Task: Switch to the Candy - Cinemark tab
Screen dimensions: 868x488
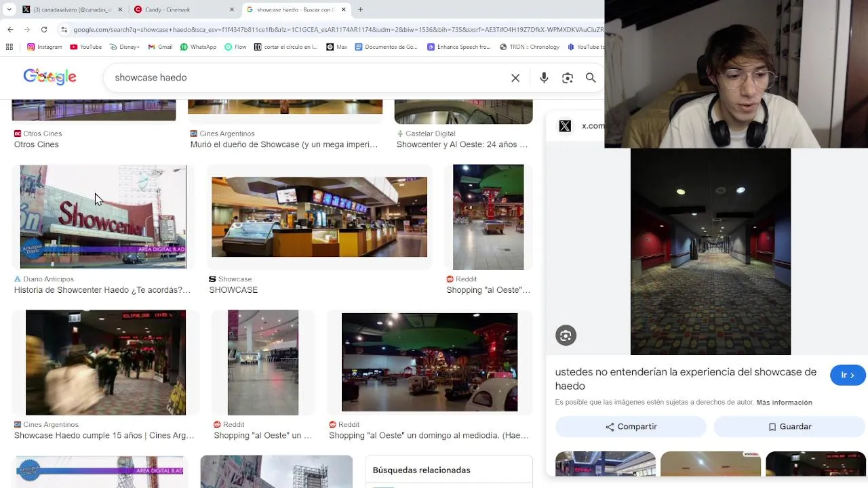Action: click(184, 9)
